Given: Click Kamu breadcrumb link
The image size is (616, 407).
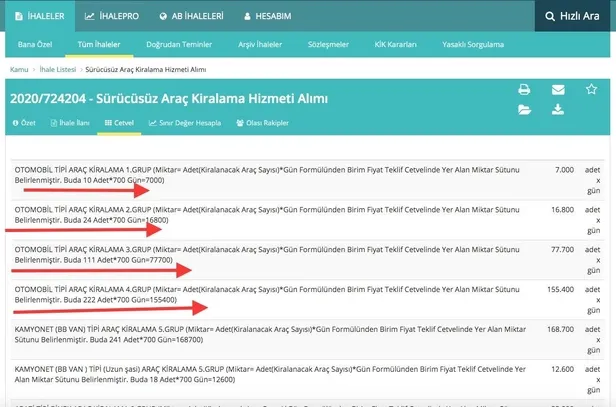Looking at the screenshot, I should [18, 69].
